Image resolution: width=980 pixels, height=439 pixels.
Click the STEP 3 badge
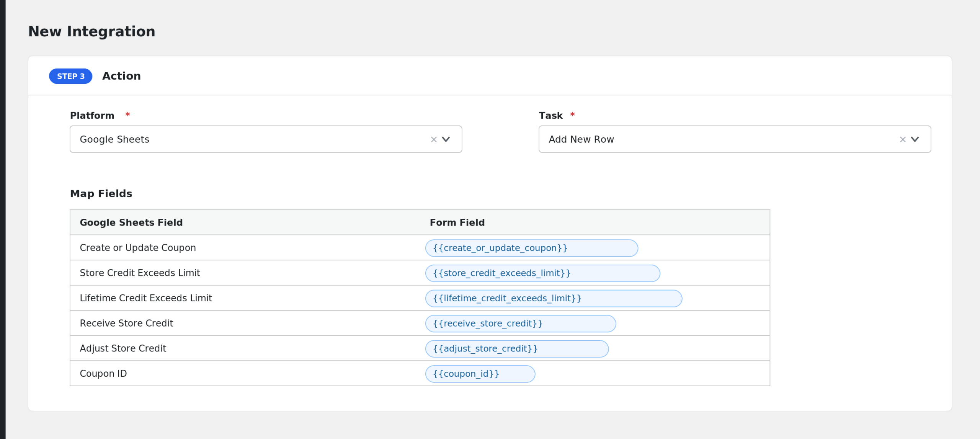click(x=70, y=76)
